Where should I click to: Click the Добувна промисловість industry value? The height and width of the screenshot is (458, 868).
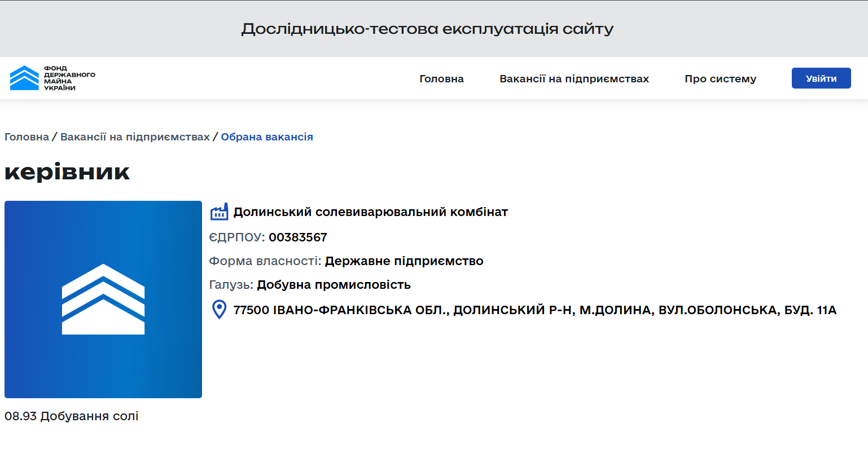coord(334,285)
